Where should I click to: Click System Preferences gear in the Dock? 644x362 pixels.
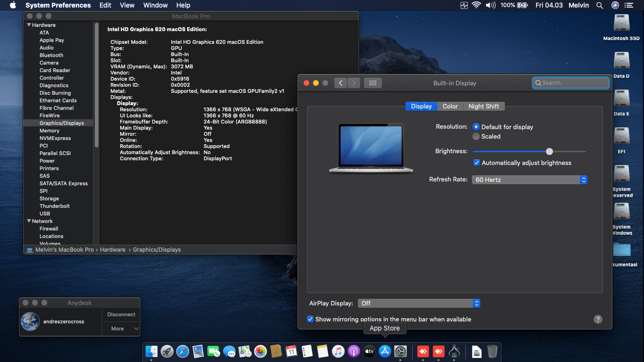(x=400, y=351)
